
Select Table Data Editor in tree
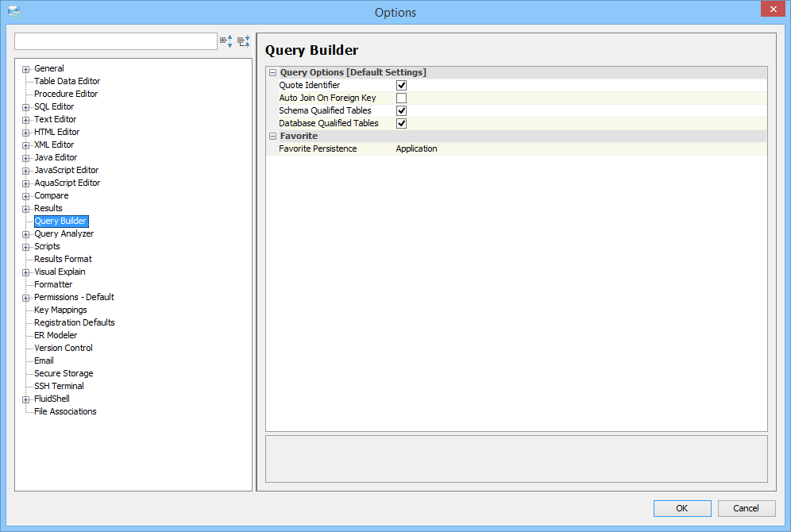67,81
